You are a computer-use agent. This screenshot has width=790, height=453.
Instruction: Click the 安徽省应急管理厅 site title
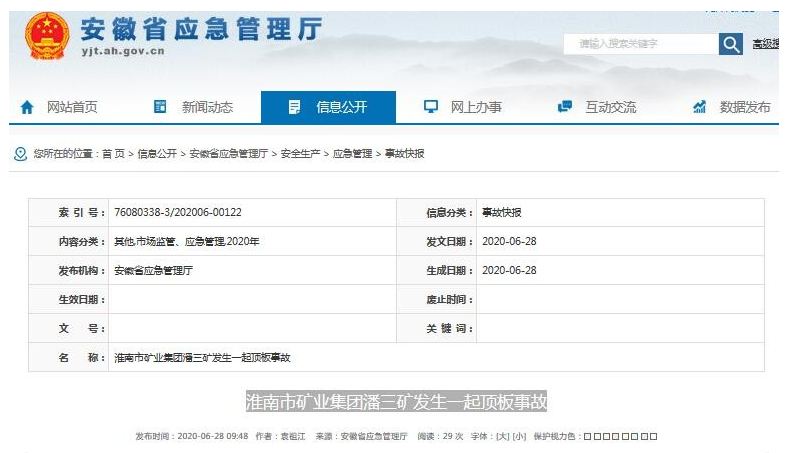[x=201, y=29]
